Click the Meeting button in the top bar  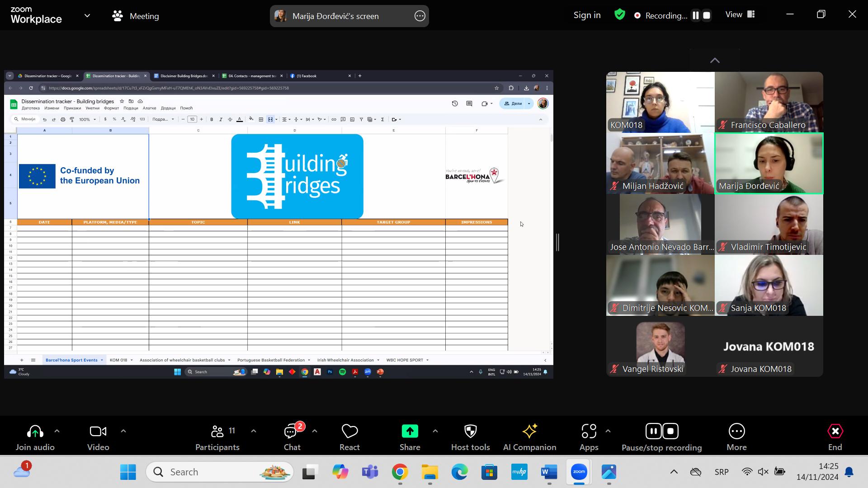[136, 16]
